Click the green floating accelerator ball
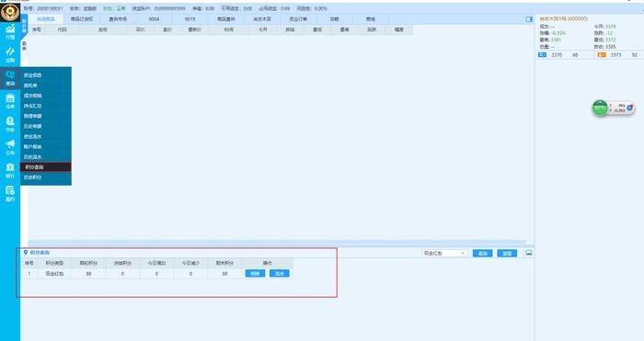This screenshot has width=644, height=341. point(600,108)
